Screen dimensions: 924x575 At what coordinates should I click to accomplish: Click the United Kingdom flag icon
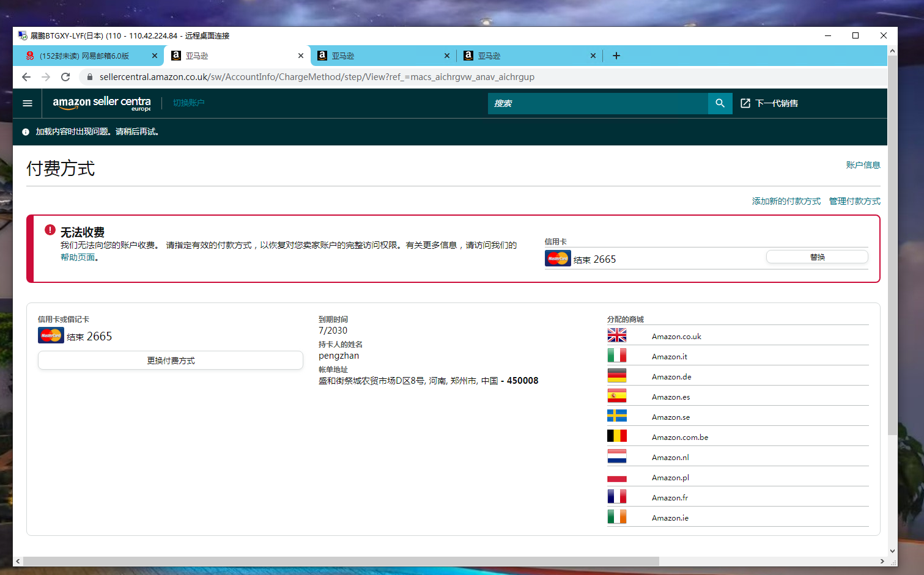[616, 335]
